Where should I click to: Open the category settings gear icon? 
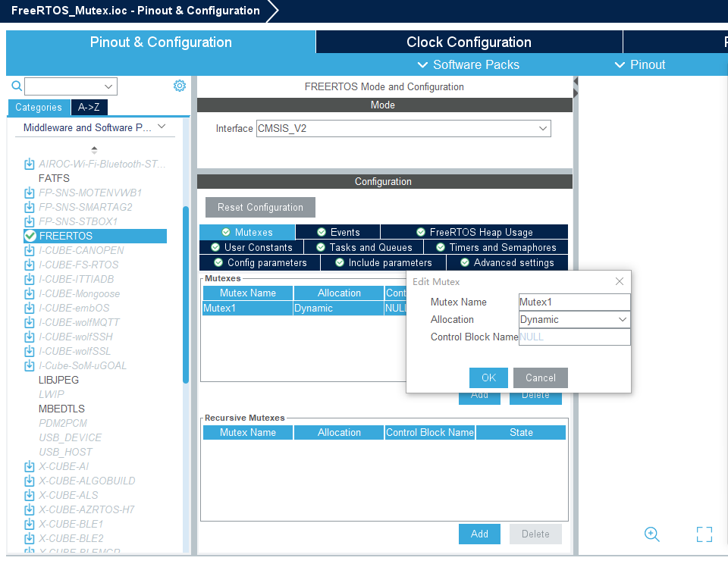[180, 86]
